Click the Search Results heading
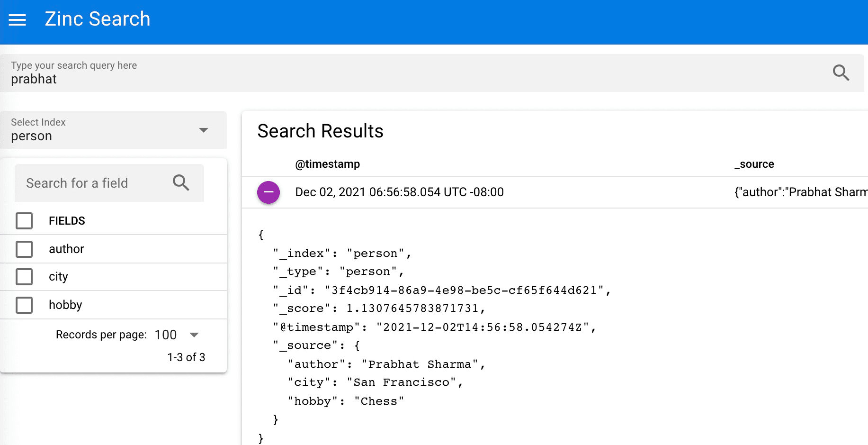This screenshot has height=445, width=868. click(x=320, y=131)
